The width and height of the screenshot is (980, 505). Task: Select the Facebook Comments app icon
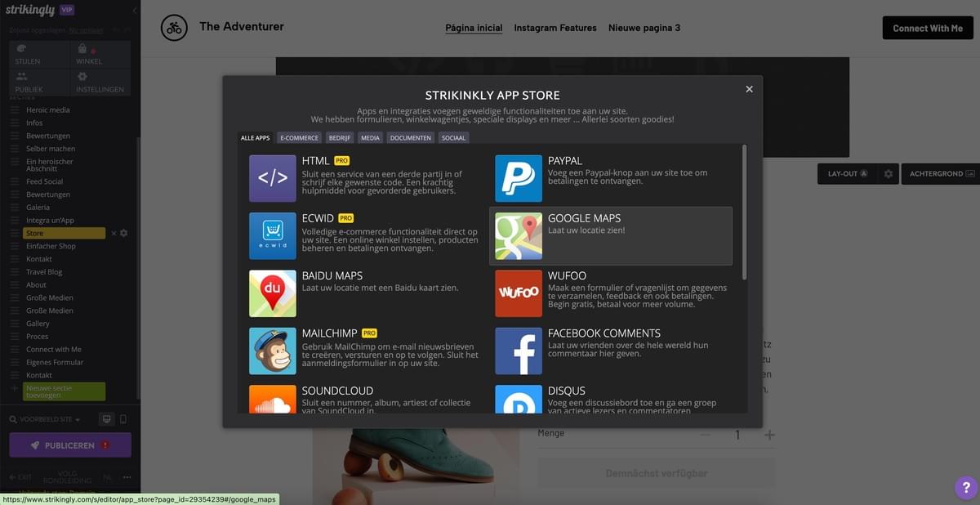pos(519,351)
